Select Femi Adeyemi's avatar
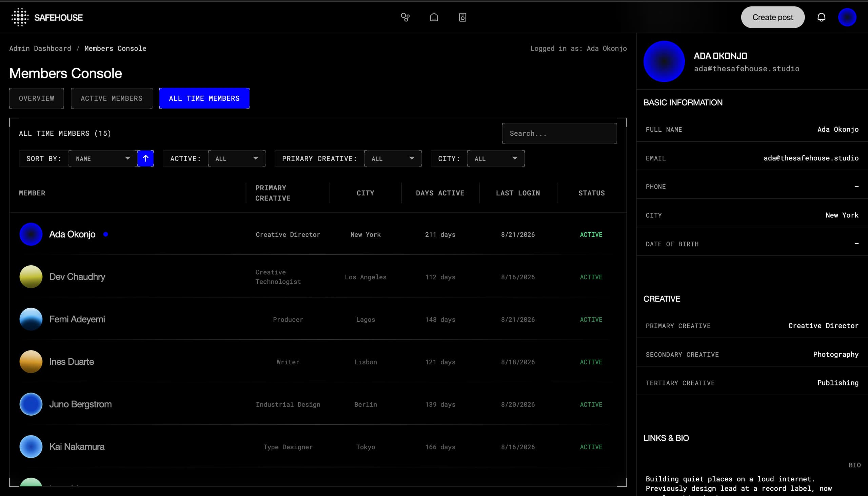Screen dimensions: 868x496 [31, 319]
